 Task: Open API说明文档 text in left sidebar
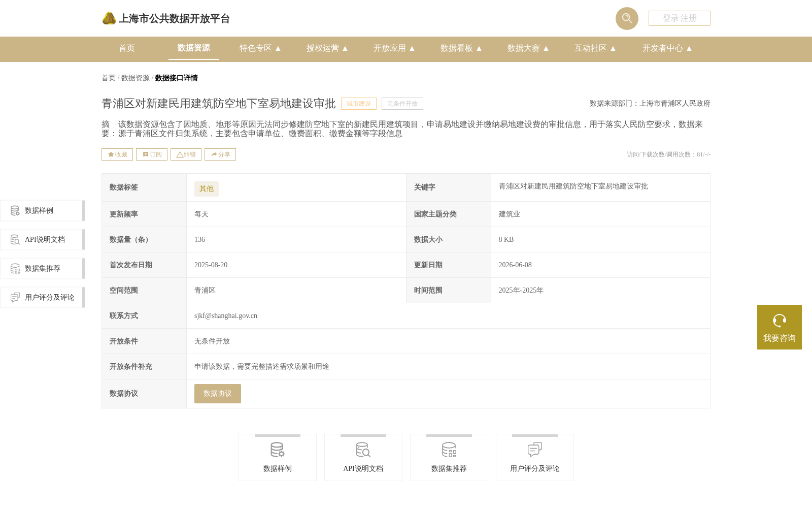pyautogui.click(x=45, y=240)
